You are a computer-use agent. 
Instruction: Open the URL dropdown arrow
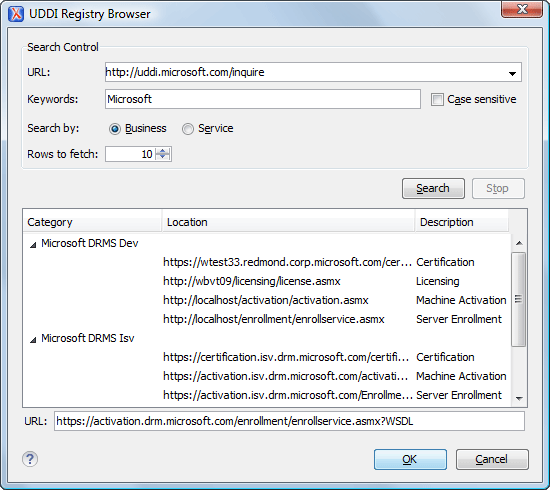point(512,73)
